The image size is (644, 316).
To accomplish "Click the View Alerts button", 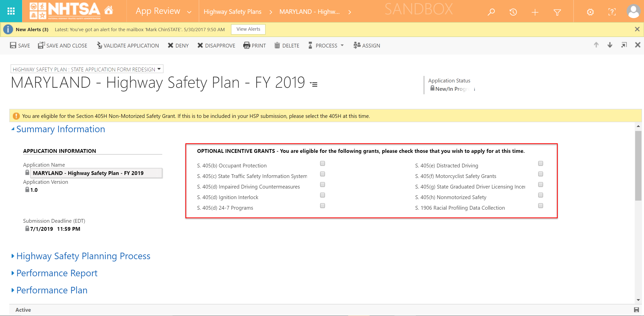I will 248,29.
